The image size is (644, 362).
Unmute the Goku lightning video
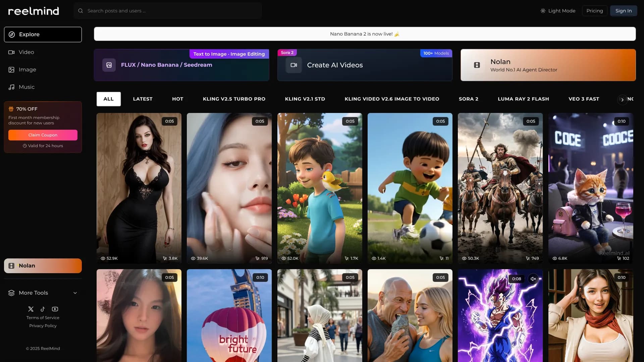[533, 279]
